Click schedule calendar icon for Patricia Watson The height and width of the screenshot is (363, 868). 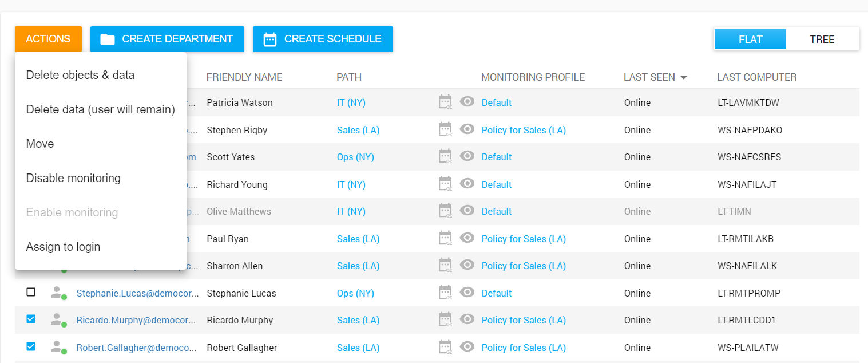(445, 102)
